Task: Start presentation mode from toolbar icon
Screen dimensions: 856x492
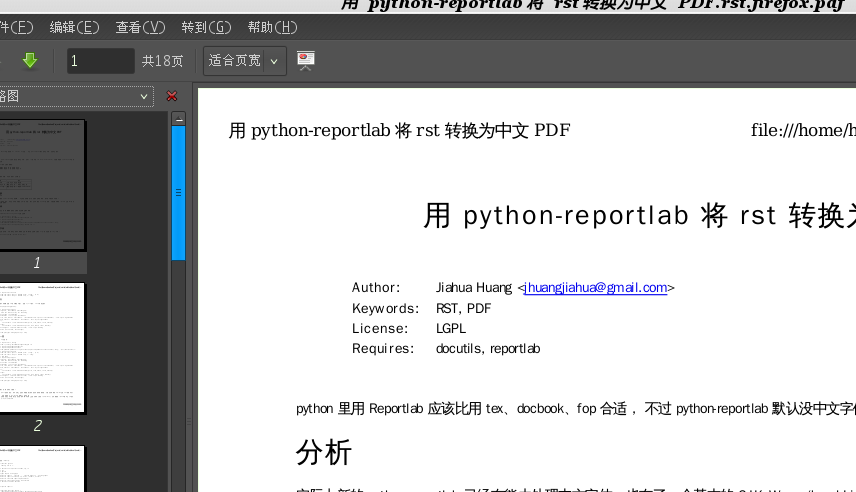Action: tap(306, 61)
